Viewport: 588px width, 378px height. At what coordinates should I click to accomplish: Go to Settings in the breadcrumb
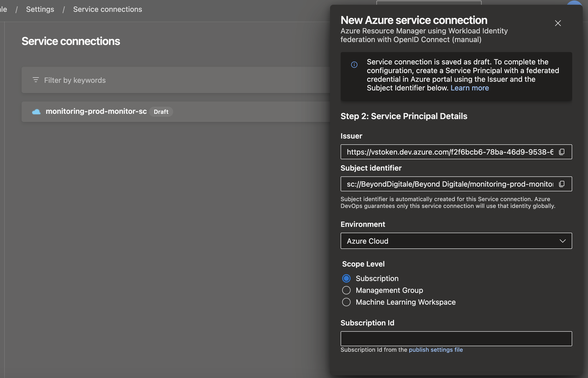click(x=40, y=9)
